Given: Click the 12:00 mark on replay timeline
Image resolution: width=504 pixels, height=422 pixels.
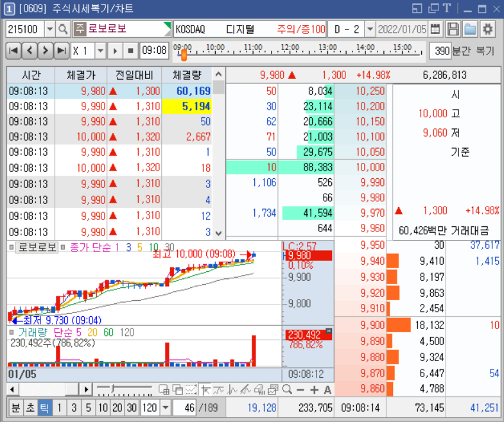Looking at the screenshot, I should coord(290,48).
